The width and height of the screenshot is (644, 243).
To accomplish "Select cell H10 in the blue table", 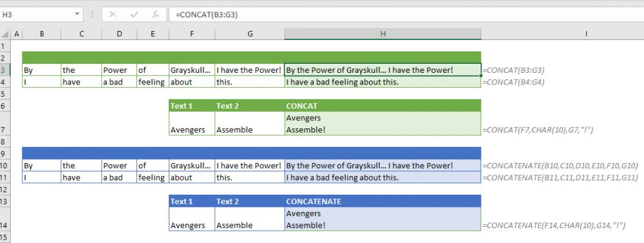I will (x=383, y=166).
